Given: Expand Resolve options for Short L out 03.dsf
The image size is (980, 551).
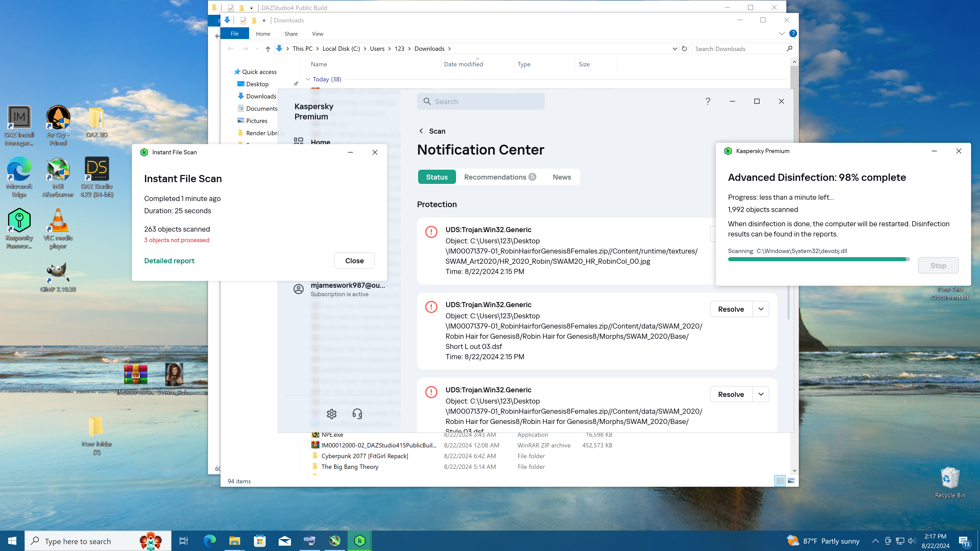Looking at the screenshot, I should pyautogui.click(x=761, y=309).
